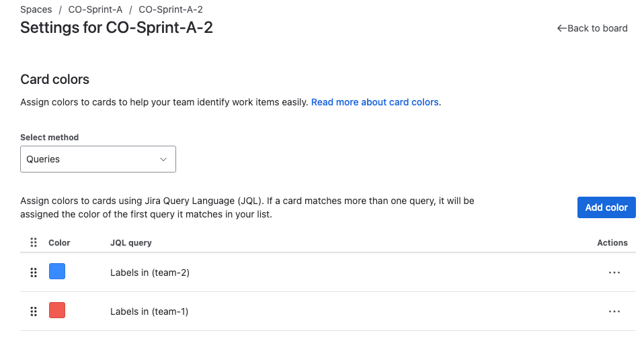Open more actions menu for team-1 query
This screenshot has width=644, height=341.
pyautogui.click(x=613, y=311)
